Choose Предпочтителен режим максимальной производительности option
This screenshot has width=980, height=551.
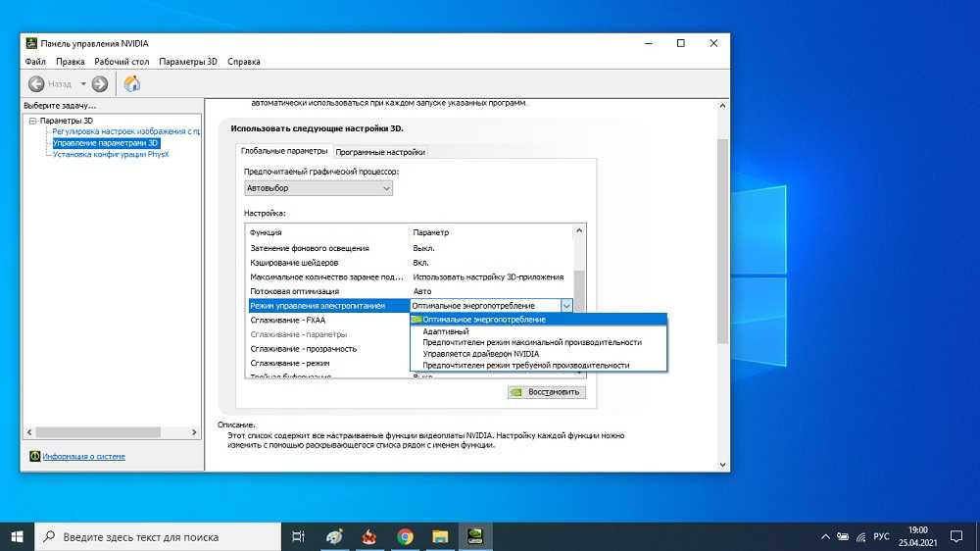532,342
